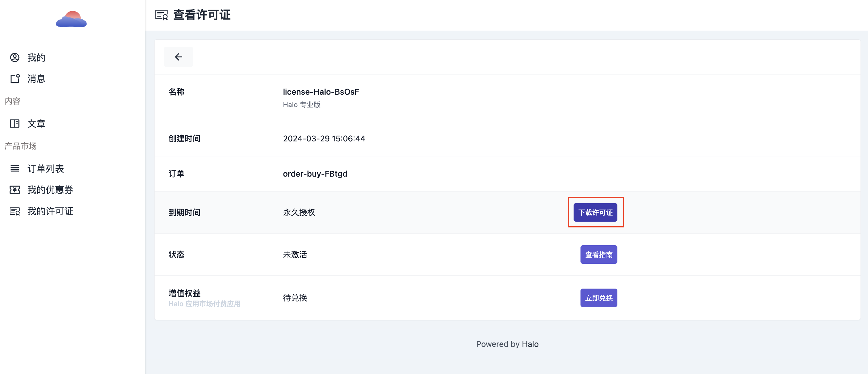Click the Halo link in footer
Screen dimensions: 868x374
[530, 344]
